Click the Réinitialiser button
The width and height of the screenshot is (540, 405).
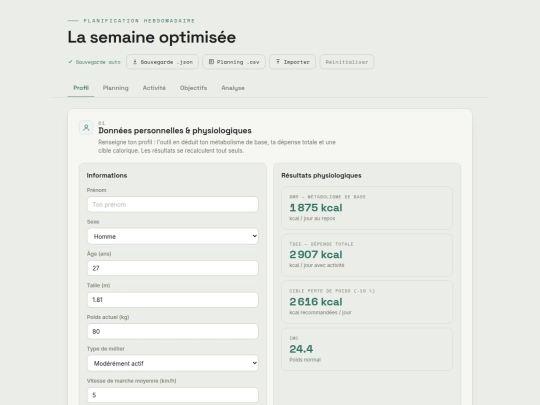tap(347, 62)
